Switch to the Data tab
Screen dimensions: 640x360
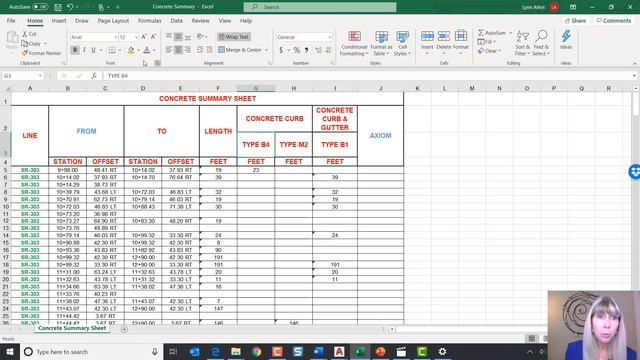(176, 21)
